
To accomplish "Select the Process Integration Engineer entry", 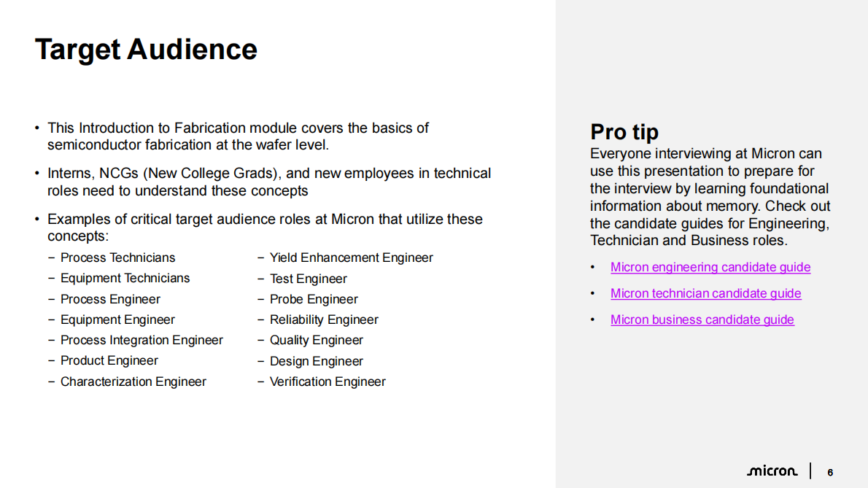I will tap(142, 340).
